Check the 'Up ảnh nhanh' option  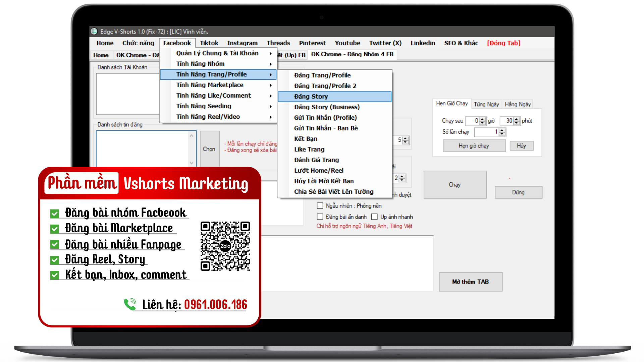click(374, 217)
